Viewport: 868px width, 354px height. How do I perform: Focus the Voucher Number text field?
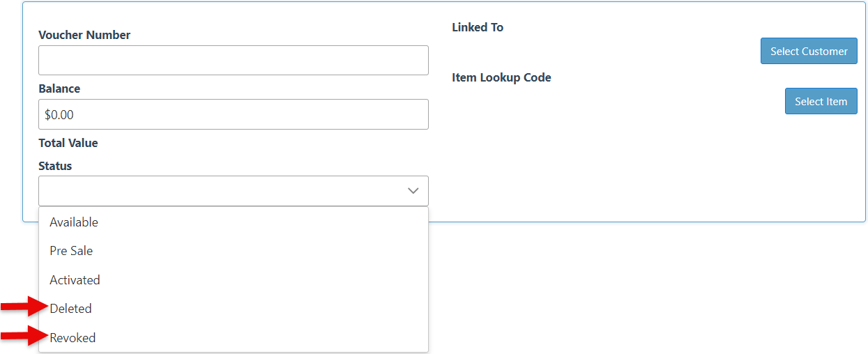(x=233, y=61)
